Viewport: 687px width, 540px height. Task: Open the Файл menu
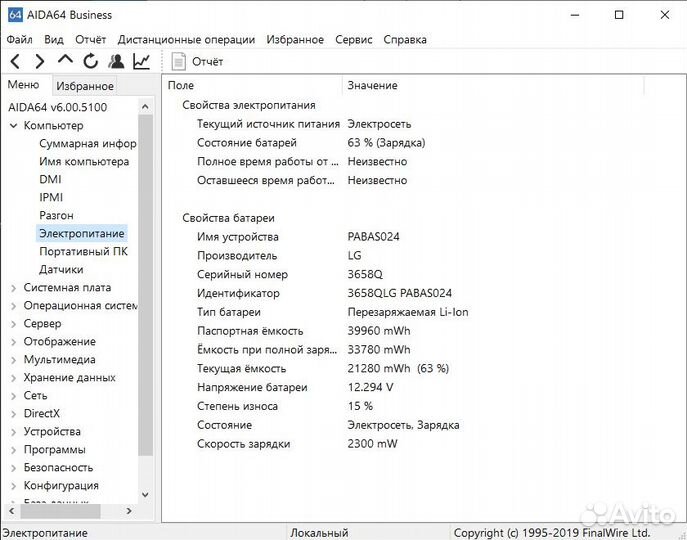[x=19, y=39]
